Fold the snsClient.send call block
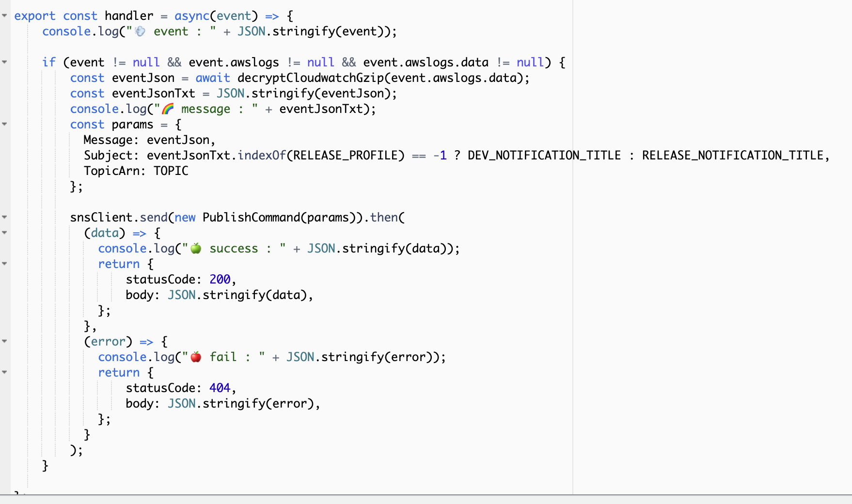 pyautogui.click(x=4, y=217)
